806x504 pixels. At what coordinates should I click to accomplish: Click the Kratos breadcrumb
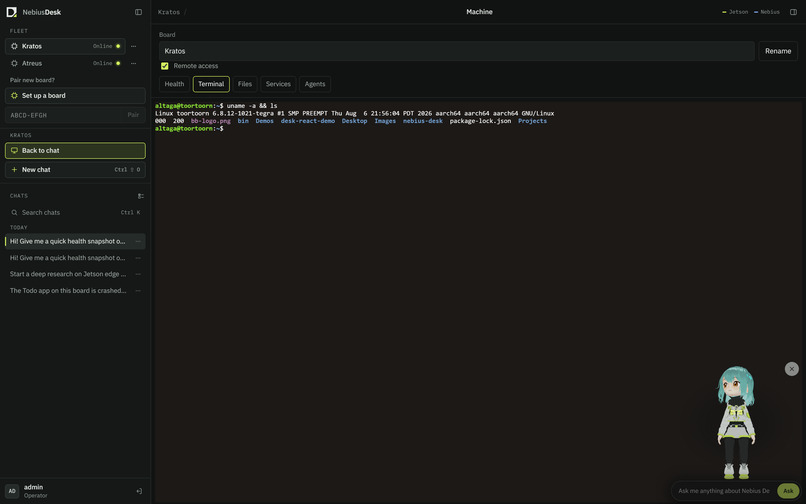coord(169,12)
